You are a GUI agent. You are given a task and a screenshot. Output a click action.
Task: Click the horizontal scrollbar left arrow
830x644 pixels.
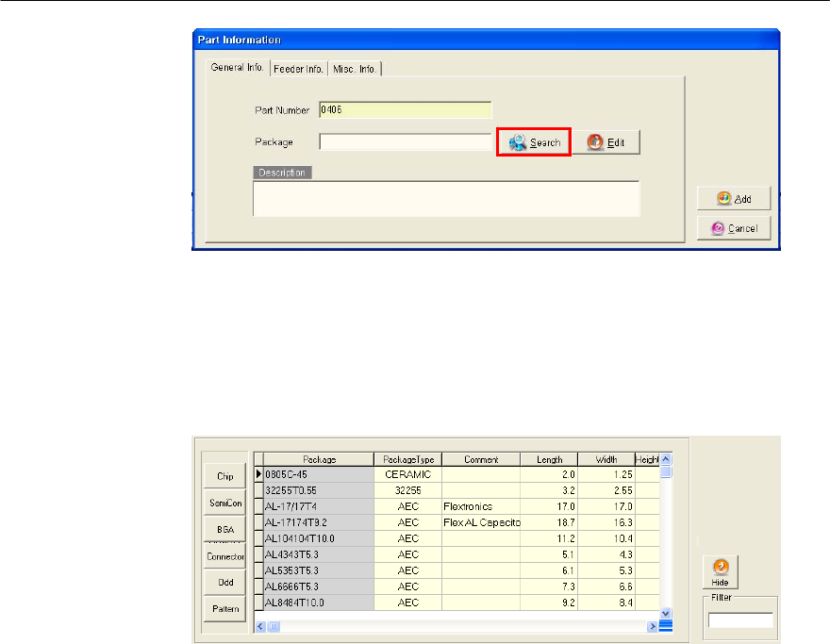click(260, 626)
